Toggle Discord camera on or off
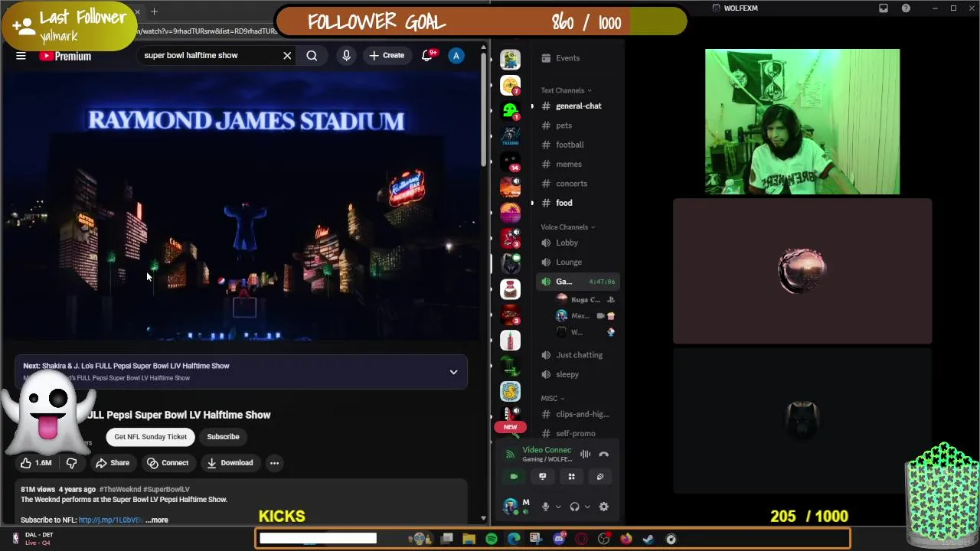Image resolution: width=980 pixels, height=551 pixels. [514, 476]
